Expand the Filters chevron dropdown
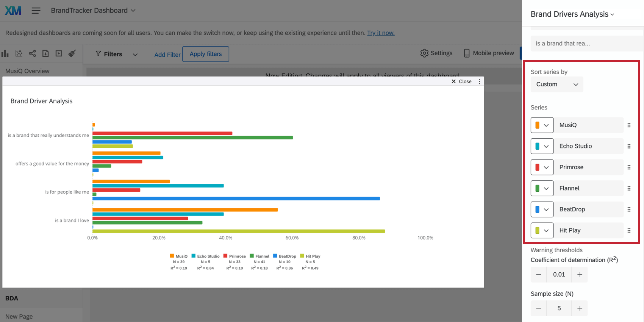Image resolution: width=644 pixels, height=322 pixels. [x=135, y=55]
